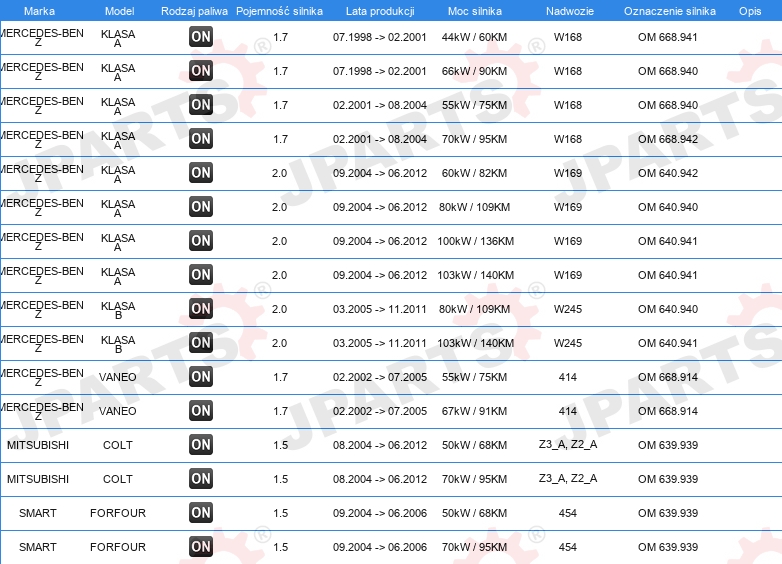Click the ON icon in the W245 80kW / 109KM row

(201, 309)
